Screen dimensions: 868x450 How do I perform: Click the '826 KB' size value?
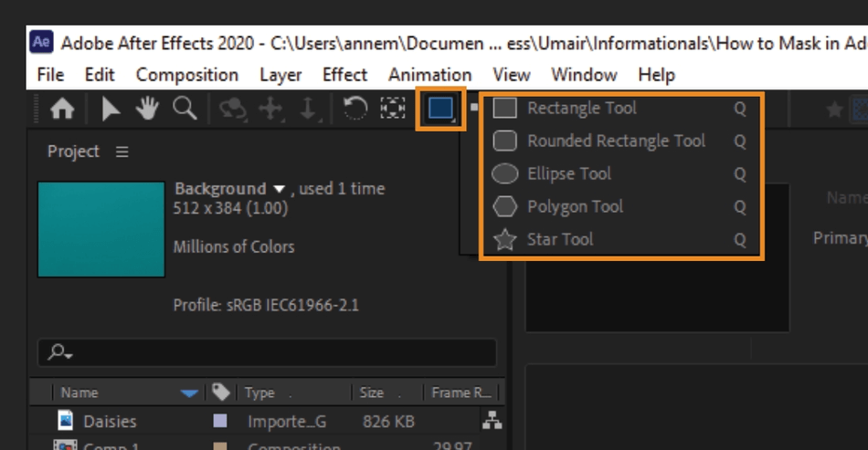(x=388, y=422)
